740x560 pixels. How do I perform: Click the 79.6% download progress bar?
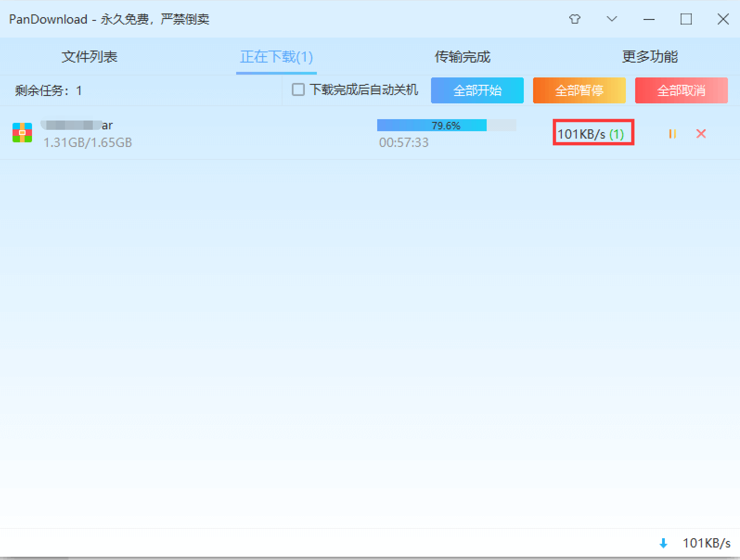(x=447, y=125)
